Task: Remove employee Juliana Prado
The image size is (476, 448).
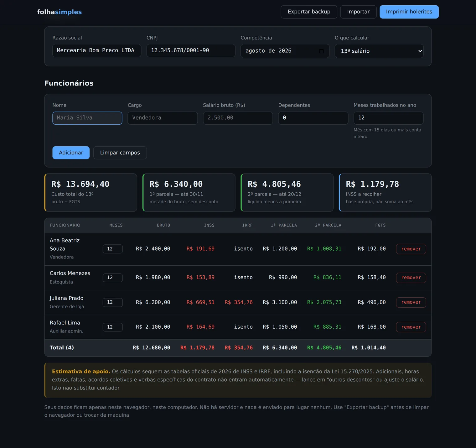Action: [411, 302]
